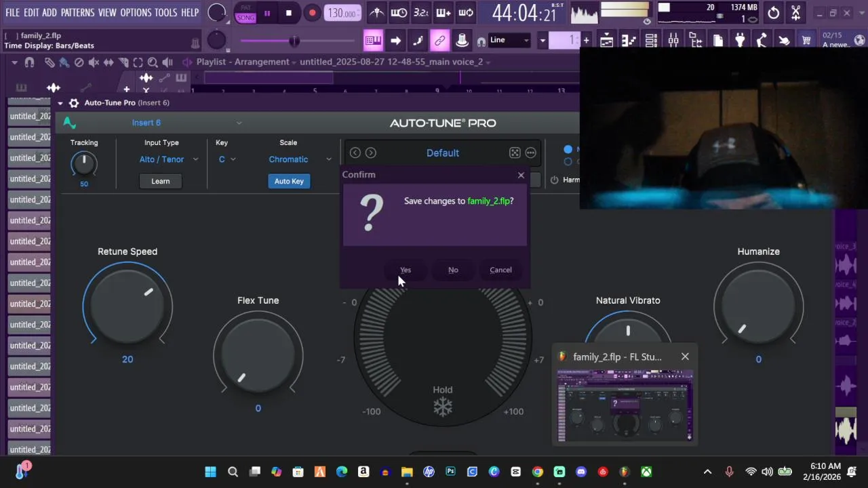Open the ADD menu
Viewport: 868px width, 488px height.
click(x=50, y=13)
